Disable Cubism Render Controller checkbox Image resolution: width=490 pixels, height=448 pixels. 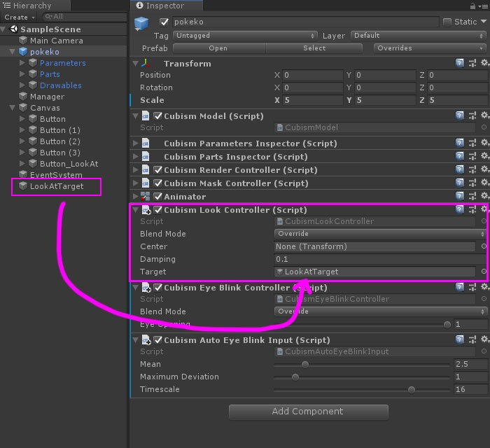[x=158, y=169]
